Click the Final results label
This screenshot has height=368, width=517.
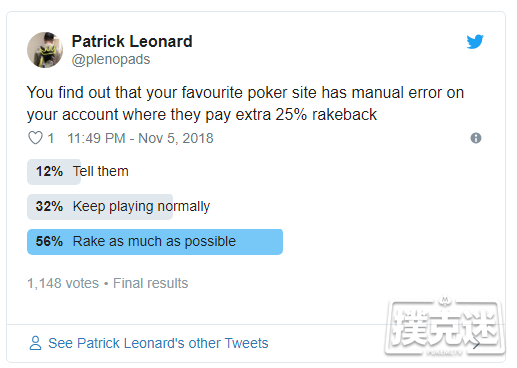click(x=151, y=283)
